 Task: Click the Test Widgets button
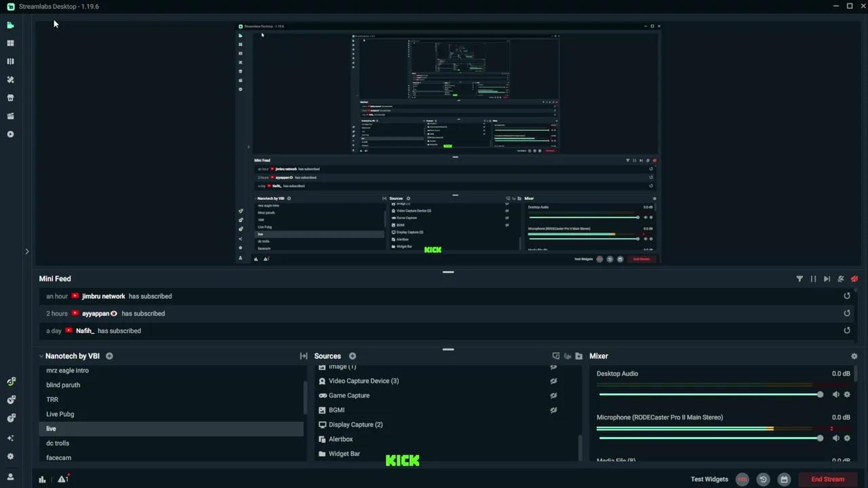tap(709, 479)
